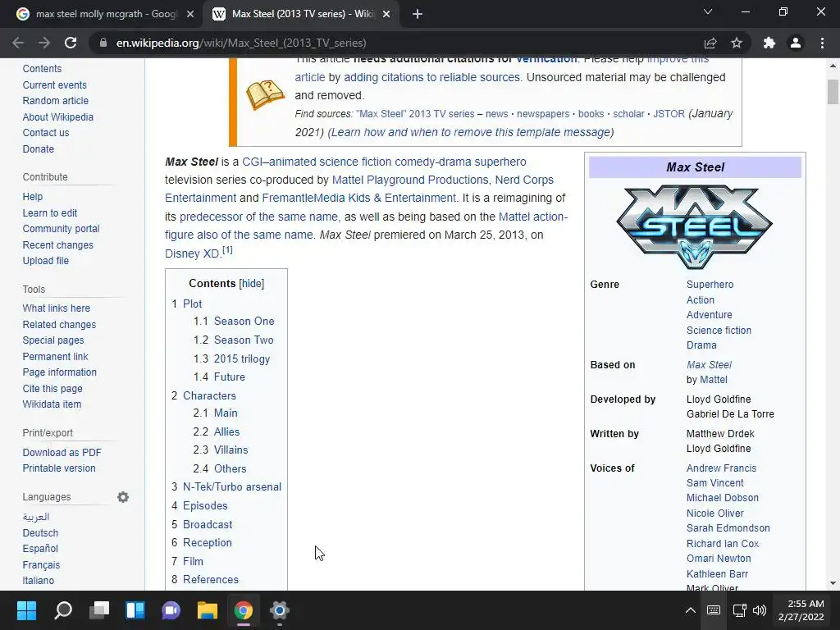Click the scrollbar down arrow
Image resolution: width=840 pixels, height=630 pixels.
click(x=833, y=583)
